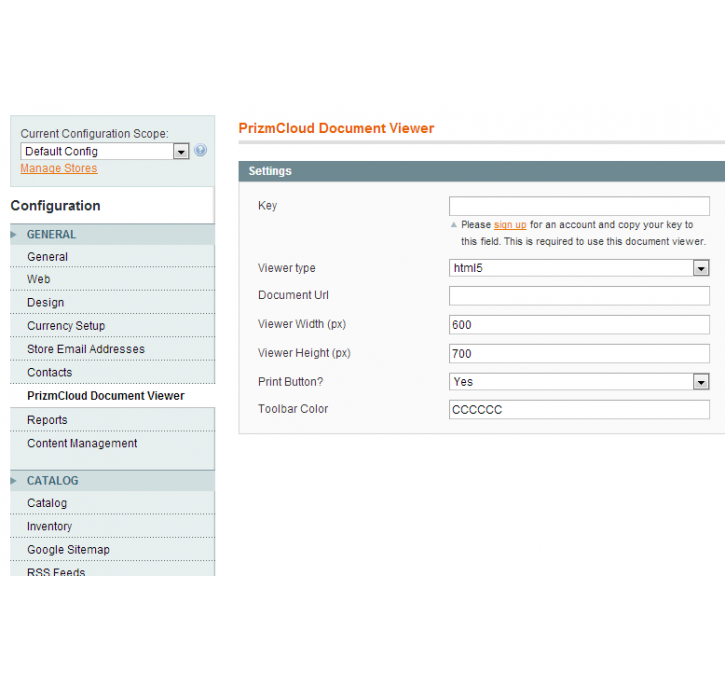Follow the sign up link

[x=510, y=225]
